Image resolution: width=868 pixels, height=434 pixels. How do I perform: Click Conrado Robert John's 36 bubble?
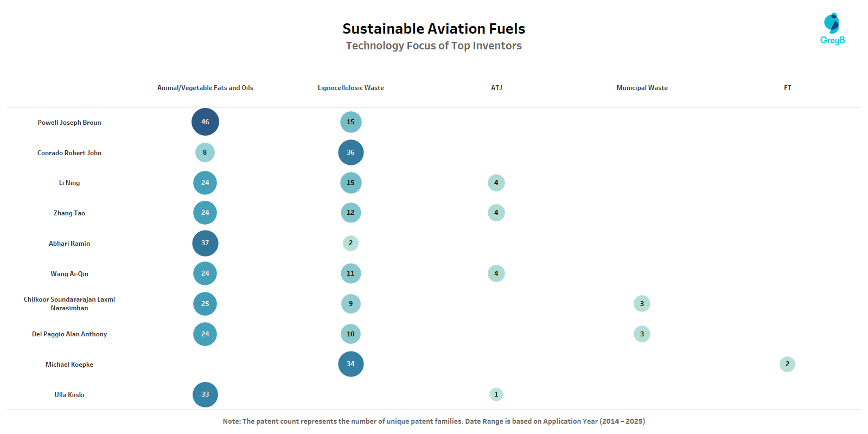click(x=350, y=152)
